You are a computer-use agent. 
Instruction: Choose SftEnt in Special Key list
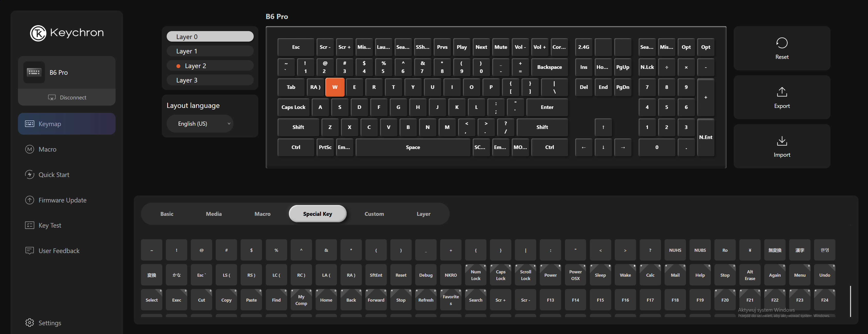tap(376, 275)
